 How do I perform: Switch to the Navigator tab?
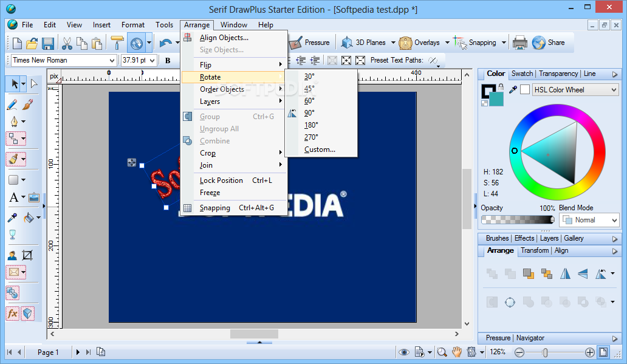pyautogui.click(x=530, y=338)
